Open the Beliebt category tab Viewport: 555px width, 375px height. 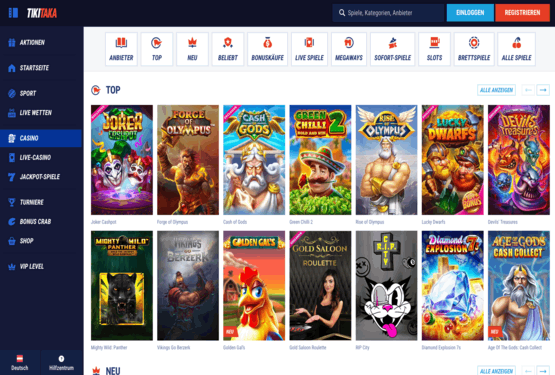pos(228,49)
